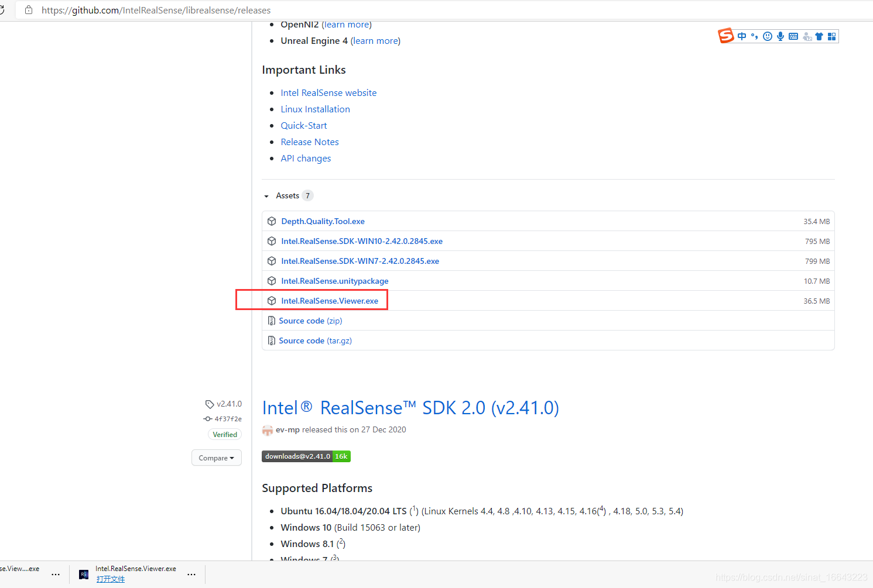Download Intel.RealSense.SDK-WIN7 installer
The image size is (873, 588).
[x=360, y=261]
